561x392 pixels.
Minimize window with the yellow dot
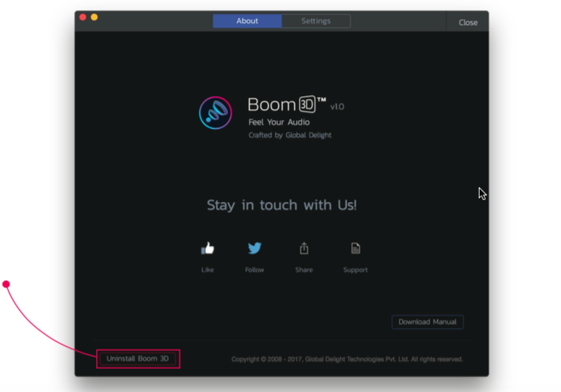(94, 17)
